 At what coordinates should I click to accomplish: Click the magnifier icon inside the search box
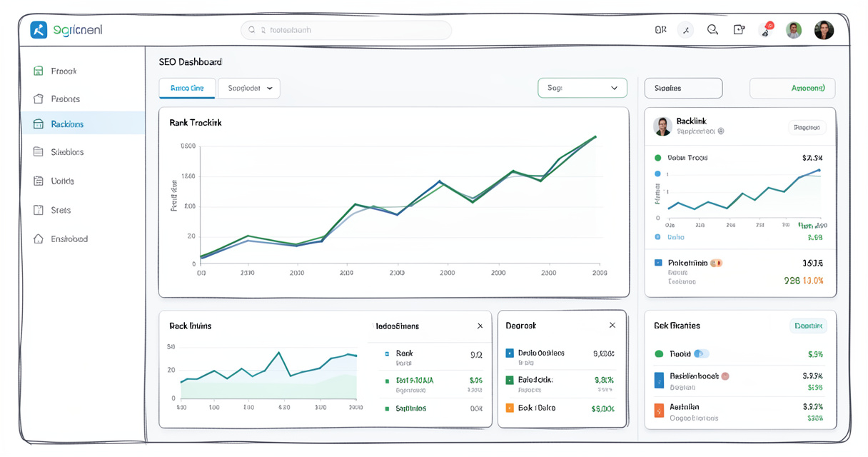pos(252,30)
